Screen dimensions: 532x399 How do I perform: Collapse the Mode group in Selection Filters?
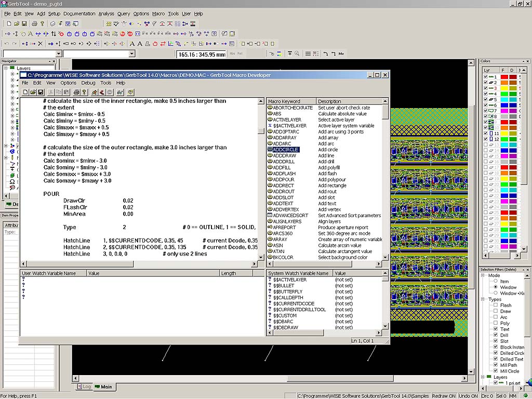pyautogui.click(x=483, y=275)
